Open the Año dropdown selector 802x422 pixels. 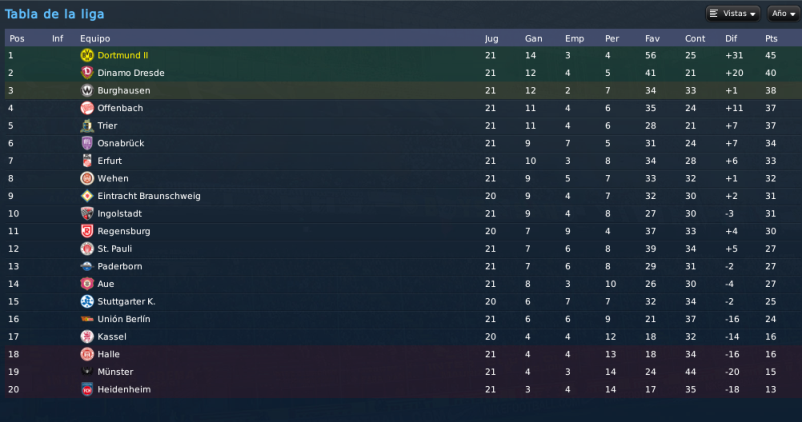coord(783,14)
